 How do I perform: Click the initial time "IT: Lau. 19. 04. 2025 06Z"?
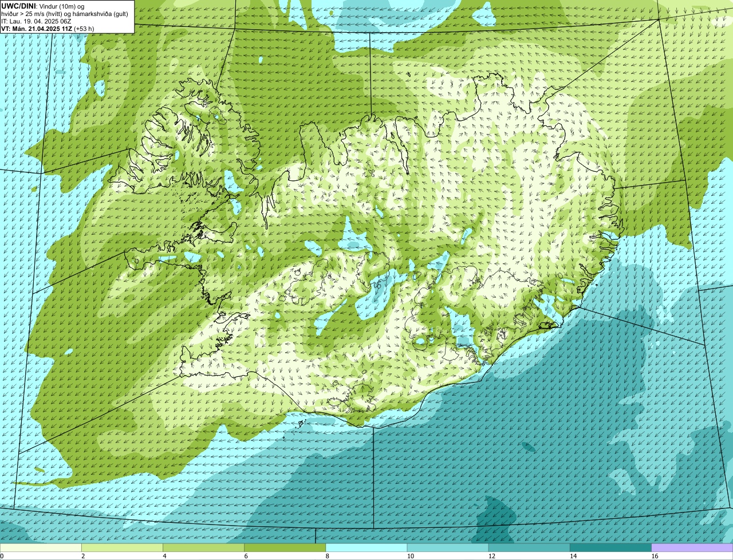tap(36, 21)
